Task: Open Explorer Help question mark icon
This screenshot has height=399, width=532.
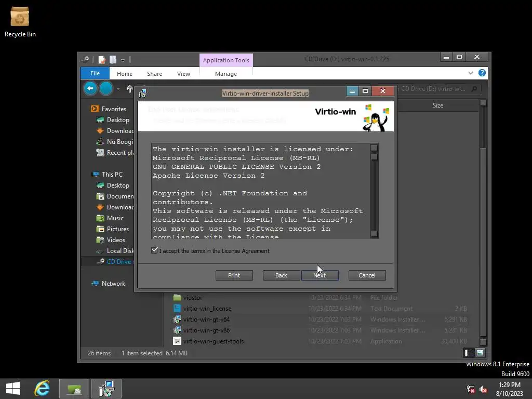Action: pos(482,73)
